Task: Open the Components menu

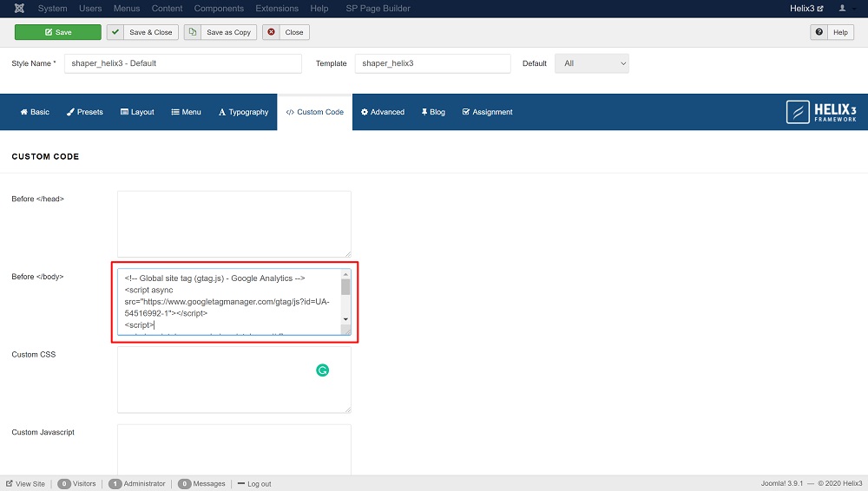Action: 219,9
